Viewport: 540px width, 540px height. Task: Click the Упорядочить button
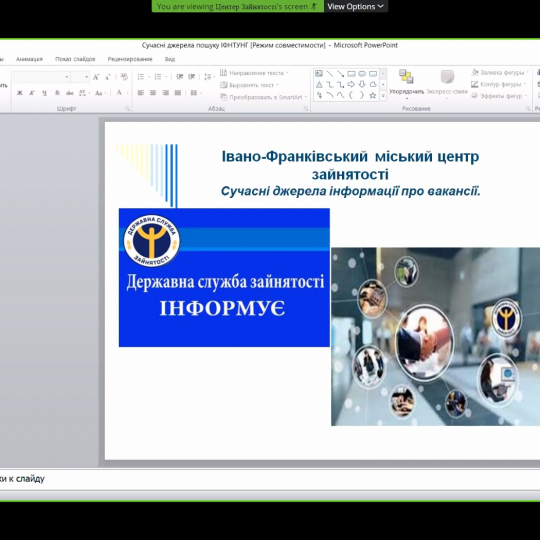point(406,84)
